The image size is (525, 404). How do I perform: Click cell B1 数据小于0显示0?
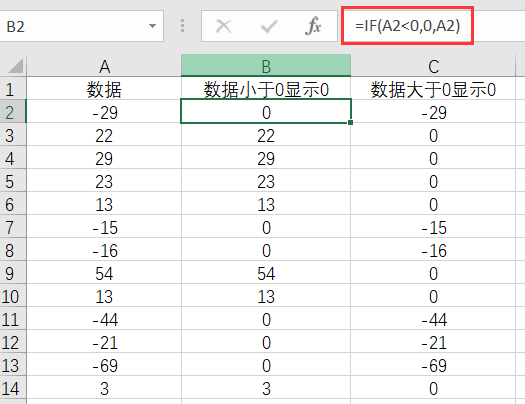tap(266, 89)
